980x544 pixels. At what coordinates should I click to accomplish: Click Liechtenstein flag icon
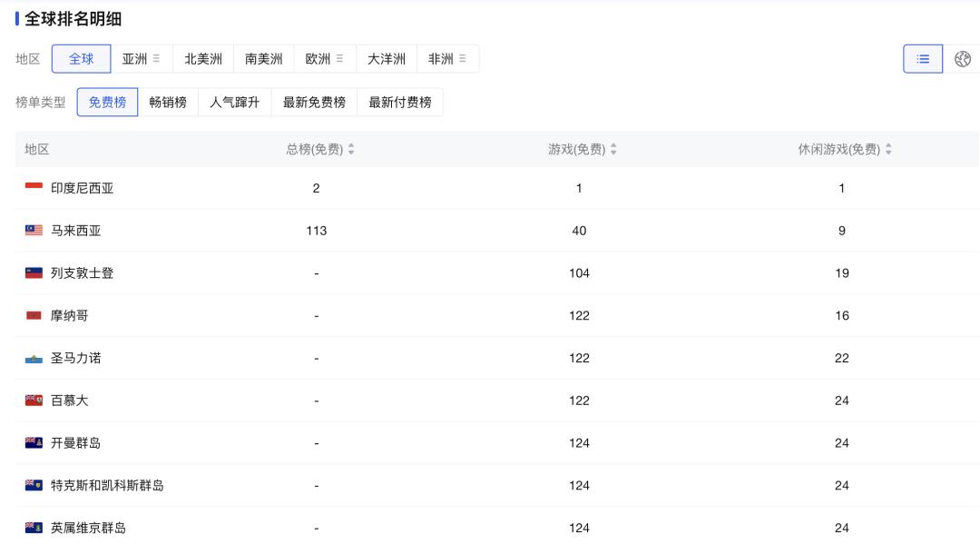[34, 272]
